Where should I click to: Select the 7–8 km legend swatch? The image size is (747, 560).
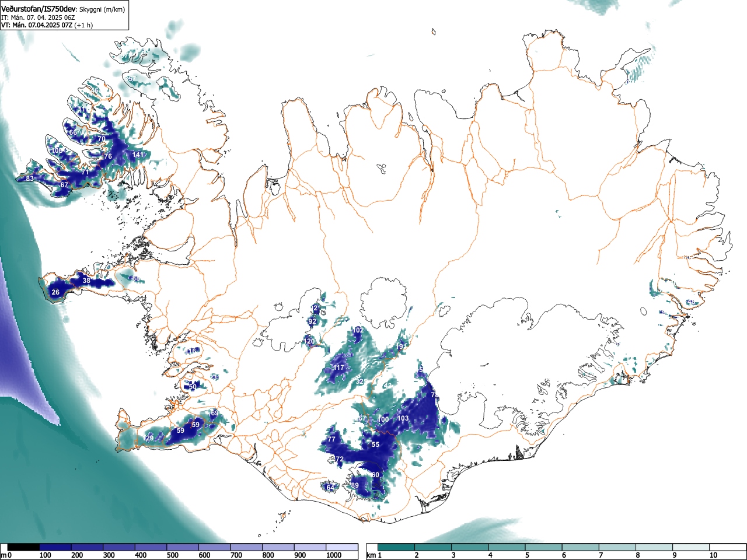pyautogui.click(x=619, y=547)
